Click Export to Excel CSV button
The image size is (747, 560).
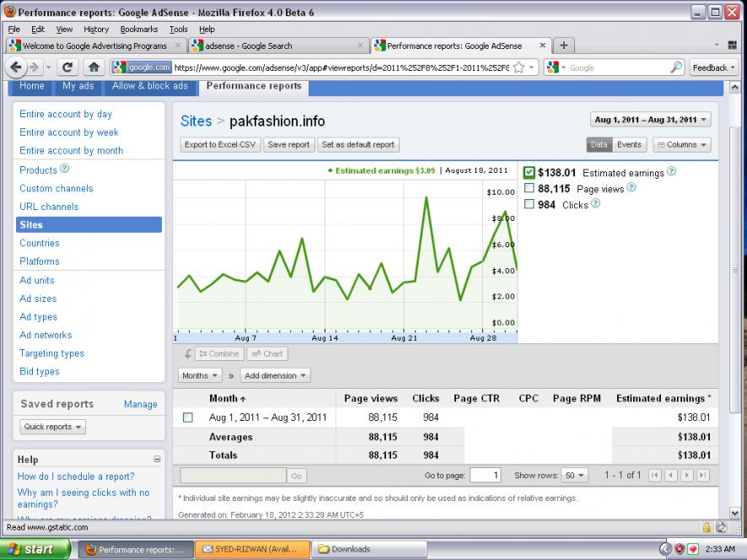[220, 144]
